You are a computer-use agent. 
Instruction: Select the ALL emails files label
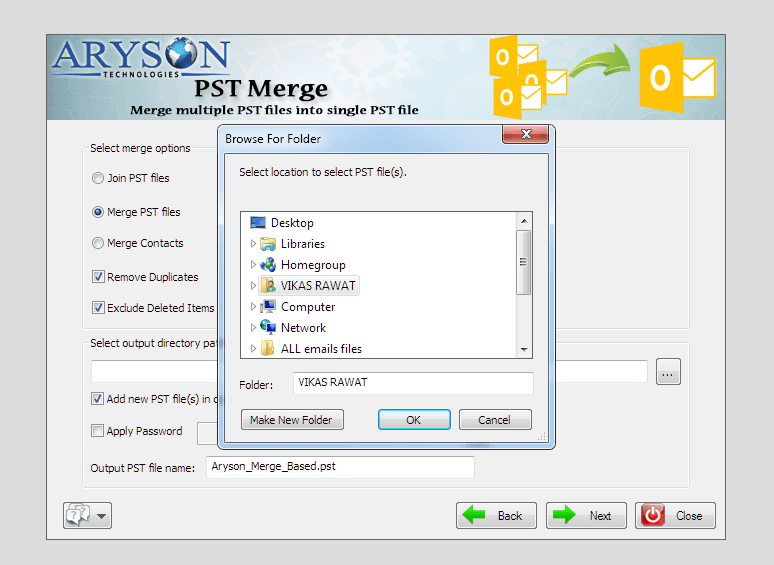pos(321,349)
